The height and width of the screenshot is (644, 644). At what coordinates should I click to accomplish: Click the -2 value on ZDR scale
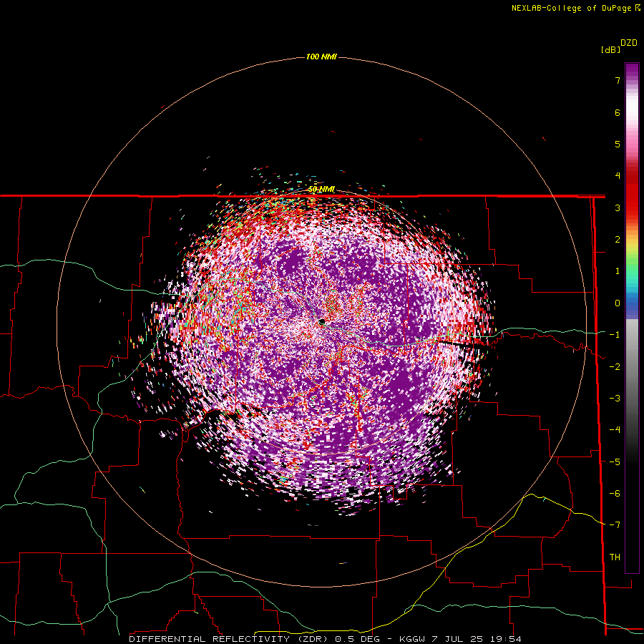[615, 367]
